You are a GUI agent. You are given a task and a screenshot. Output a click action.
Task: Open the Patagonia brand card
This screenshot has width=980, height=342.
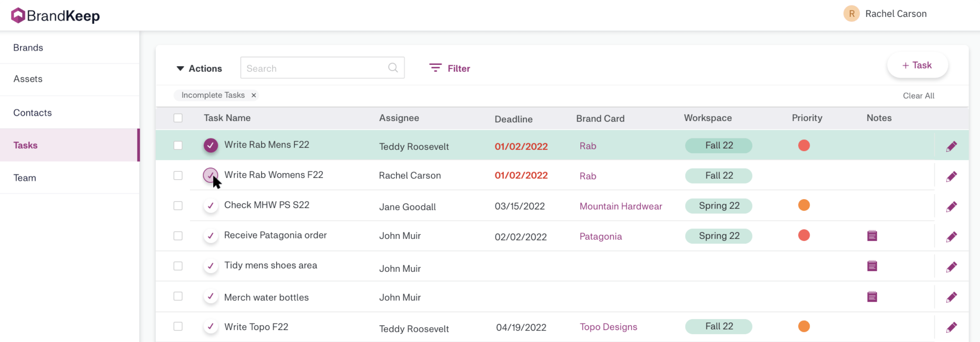point(601,237)
